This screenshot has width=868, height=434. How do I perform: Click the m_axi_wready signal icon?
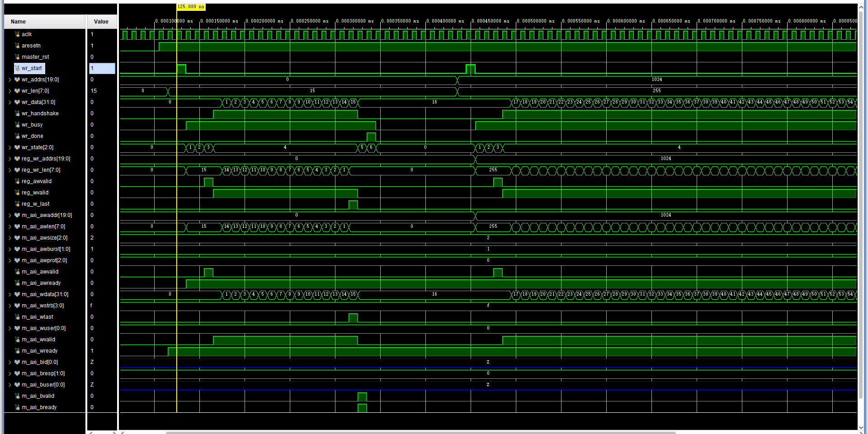pyautogui.click(x=17, y=350)
